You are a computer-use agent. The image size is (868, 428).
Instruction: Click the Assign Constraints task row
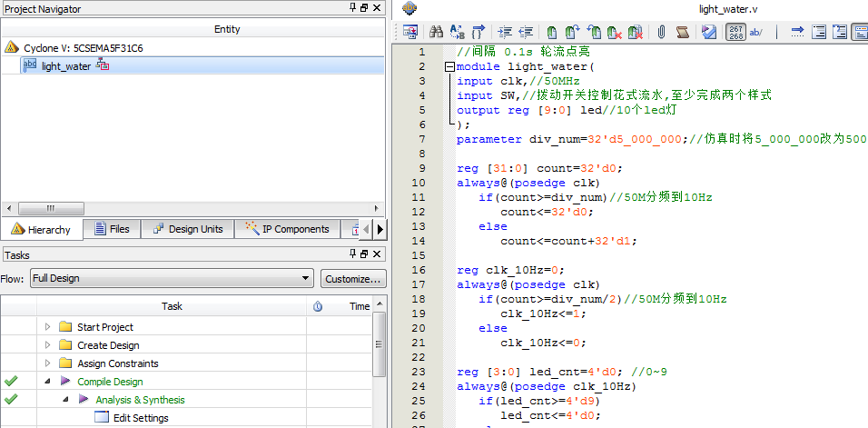[118, 363]
